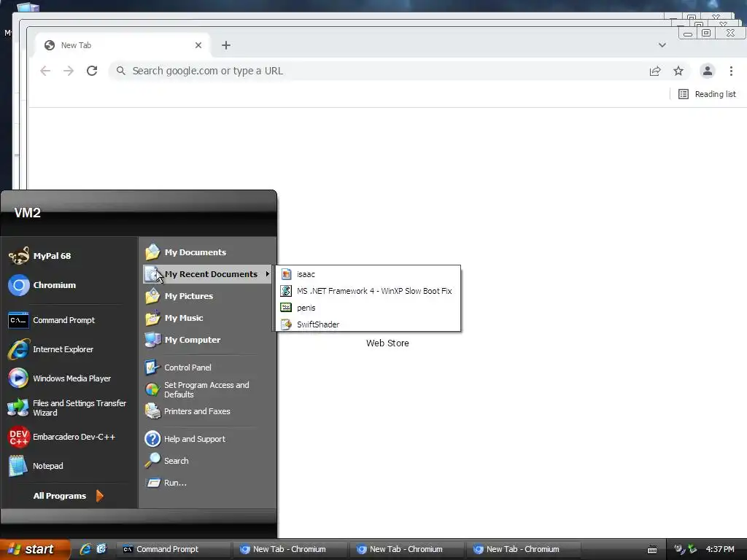Image resolution: width=747 pixels, height=560 pixels.
Task: Expand All Programs arrow
Action: coord(99,496)
